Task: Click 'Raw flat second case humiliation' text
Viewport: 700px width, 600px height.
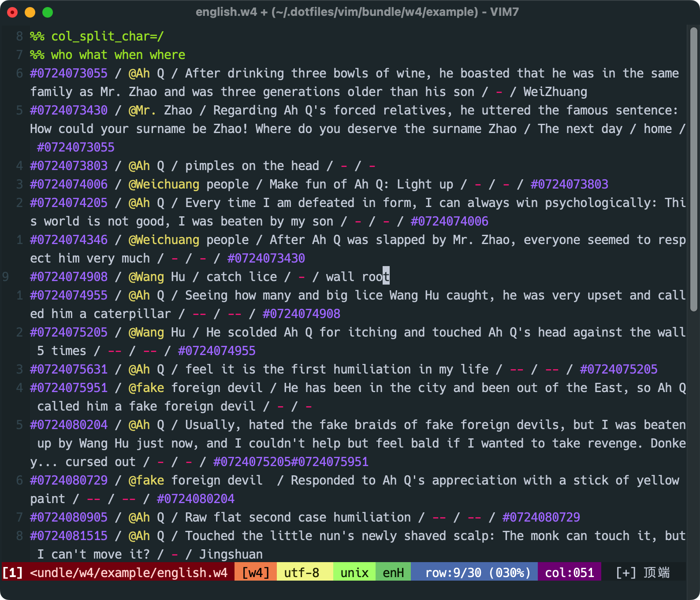Action: click(298, 517)
